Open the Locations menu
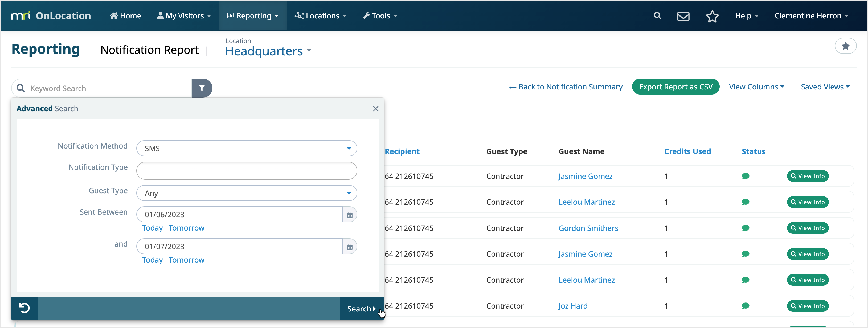The height and width of the screenshot is (328, 868). (x=321, y=16)
